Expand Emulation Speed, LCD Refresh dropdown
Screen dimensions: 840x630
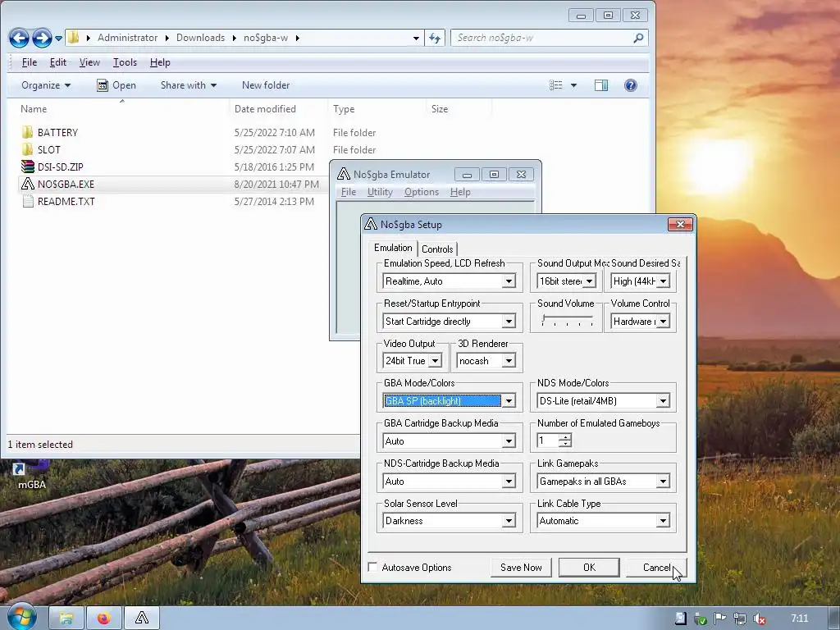point(509,281)
